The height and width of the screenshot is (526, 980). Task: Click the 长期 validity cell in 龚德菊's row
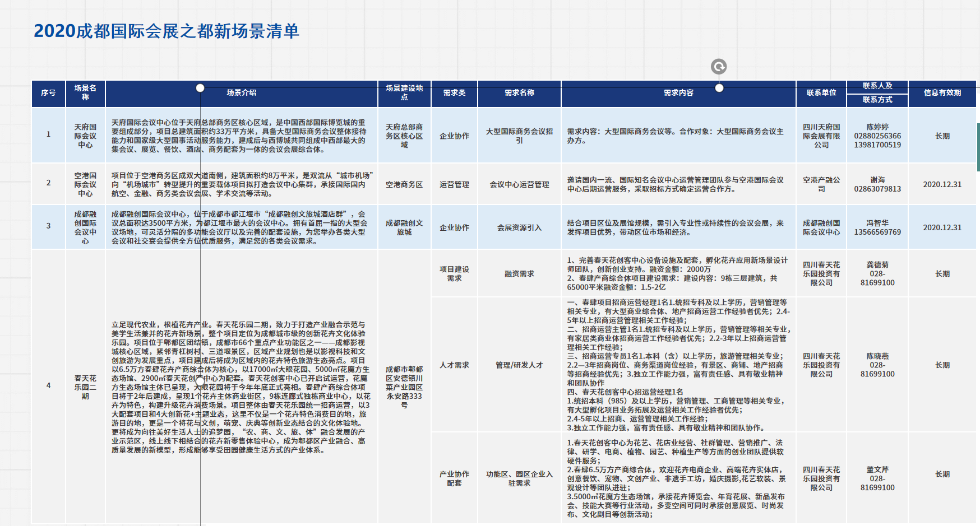(x=942, y=273)
